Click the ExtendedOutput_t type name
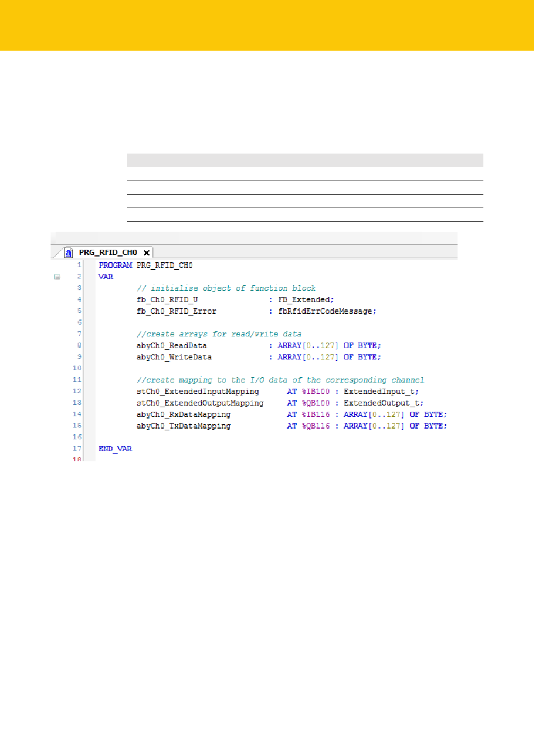Screen dimensions: 534x756 point(383,403)
